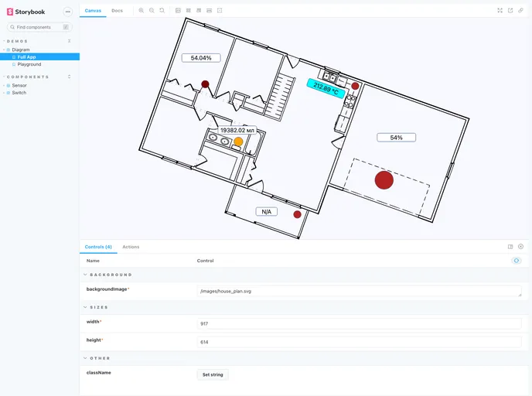This screenshot has width=532, height=396.
Task: Toggle the red switch next to N/A
Action: [x=297, y=214]
